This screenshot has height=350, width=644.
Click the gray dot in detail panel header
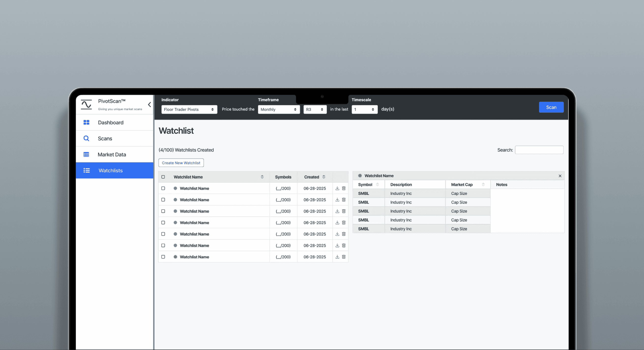pos(360,176)
